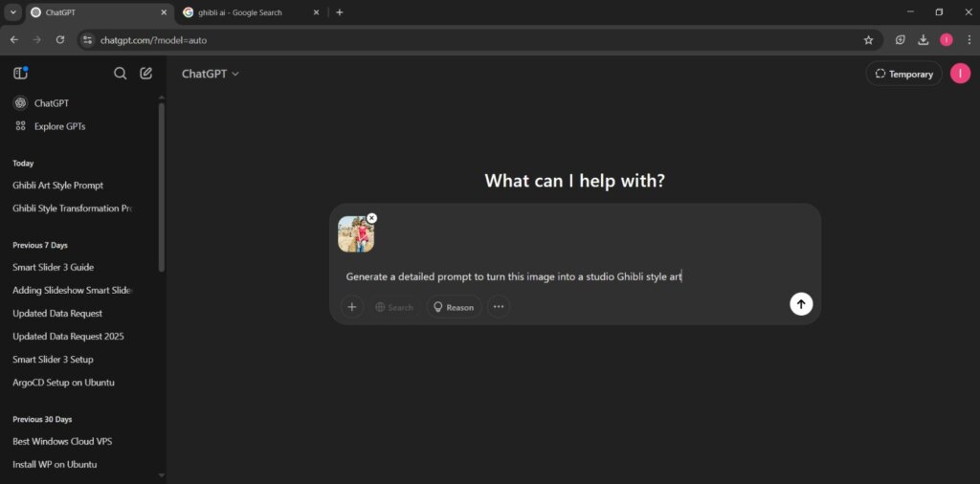This screenshot has height=484, width=980.
Task: Open Install WP on Ubuntu chat
Action: (55, 465)
